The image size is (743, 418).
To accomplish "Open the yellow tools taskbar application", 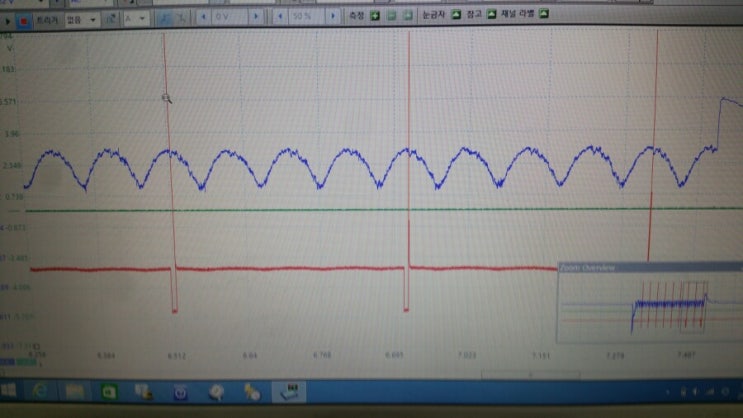I will coord(252,392).
